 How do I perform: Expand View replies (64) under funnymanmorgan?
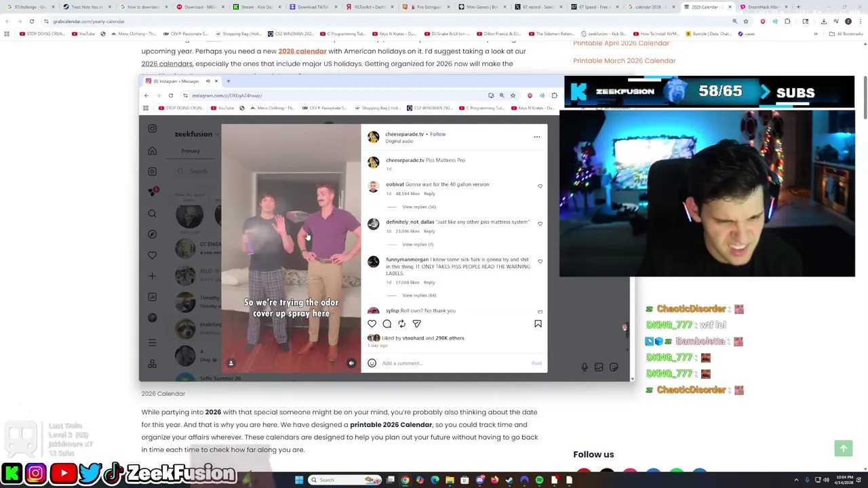(x=419, y=296)
